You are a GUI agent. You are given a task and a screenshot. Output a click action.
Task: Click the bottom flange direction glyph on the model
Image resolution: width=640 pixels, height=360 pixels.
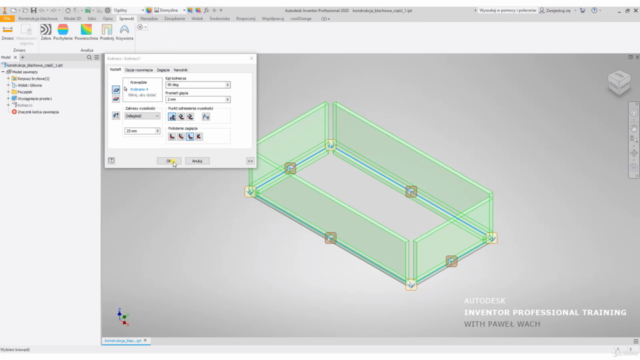[x=411, y=284]
